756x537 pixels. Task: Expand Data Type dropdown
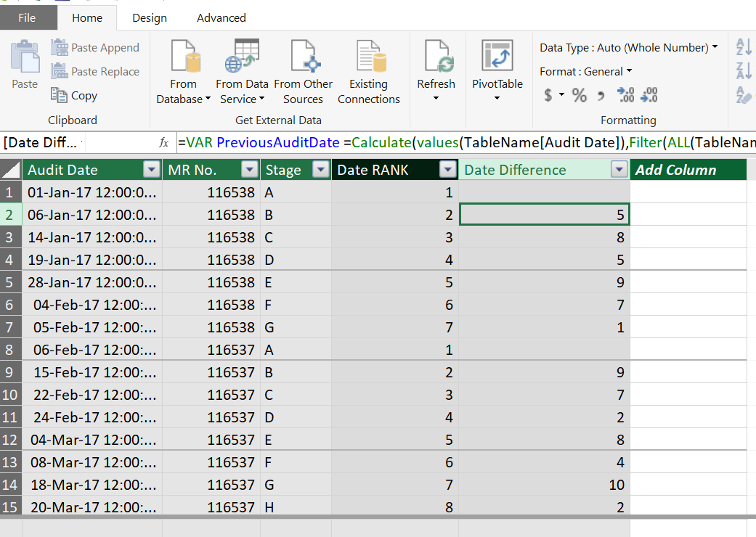click(x=715, y=47)
